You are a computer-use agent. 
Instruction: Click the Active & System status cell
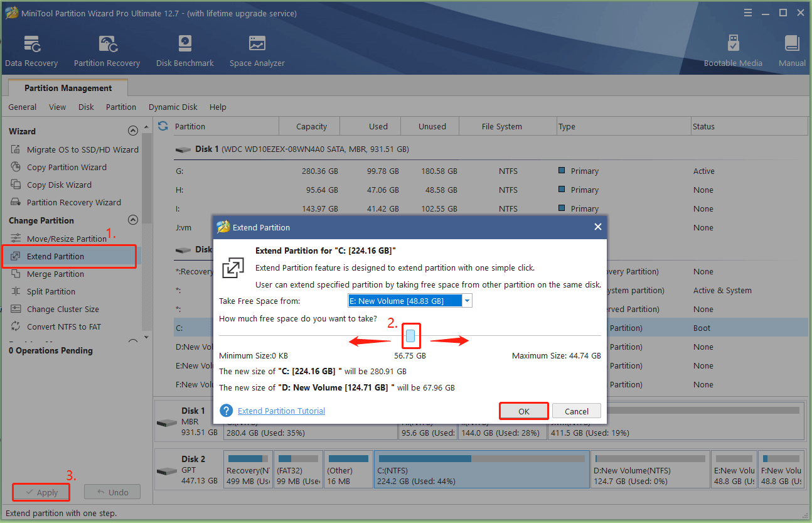tap(722, 290)
